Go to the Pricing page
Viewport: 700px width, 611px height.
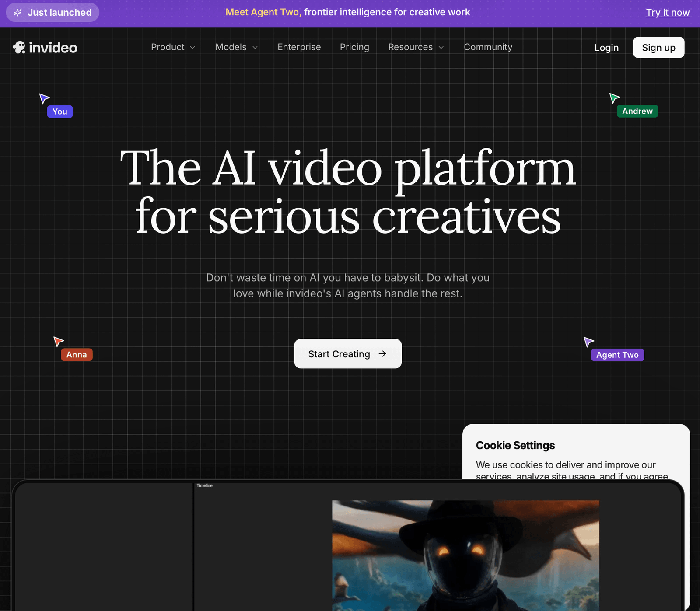click(x=354, y=47)
